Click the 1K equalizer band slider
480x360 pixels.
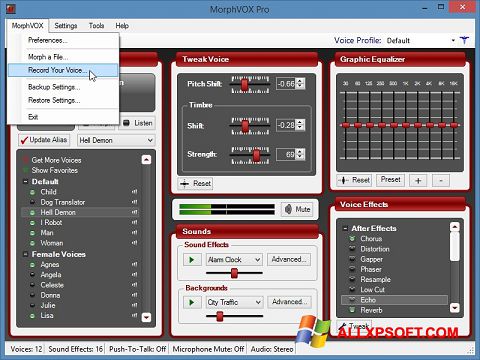[406, 125]
